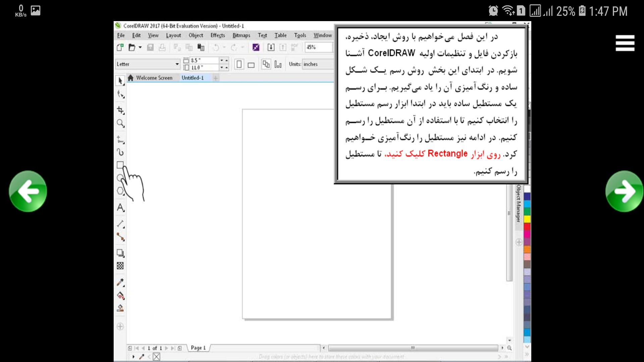This screenshot has height=362, width=644.
Task: Select the Parallel Dimension tool
Action: point(120,224)
